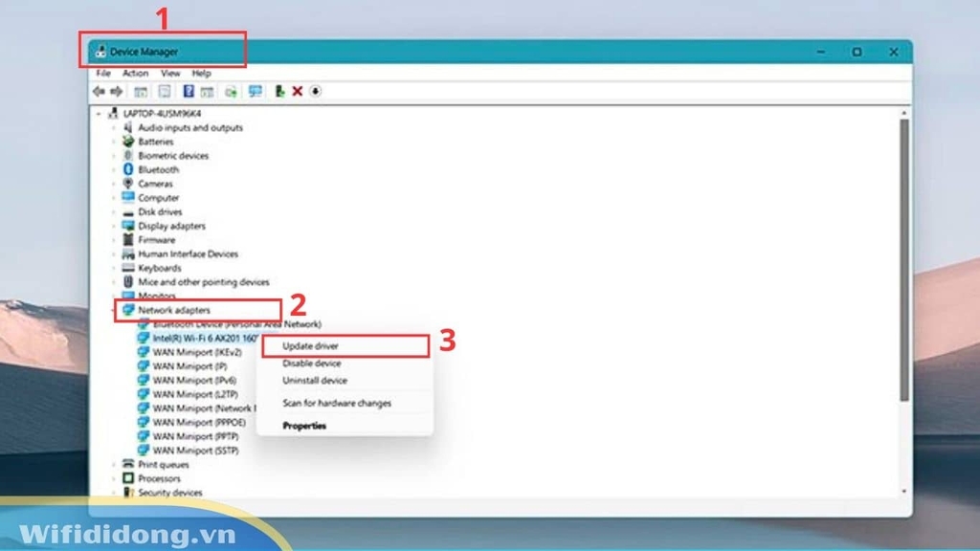This screenshot has height=551, width=980.
Task: Select WAN Miniport (IPv6)
Action: click(x=194, y=380)
